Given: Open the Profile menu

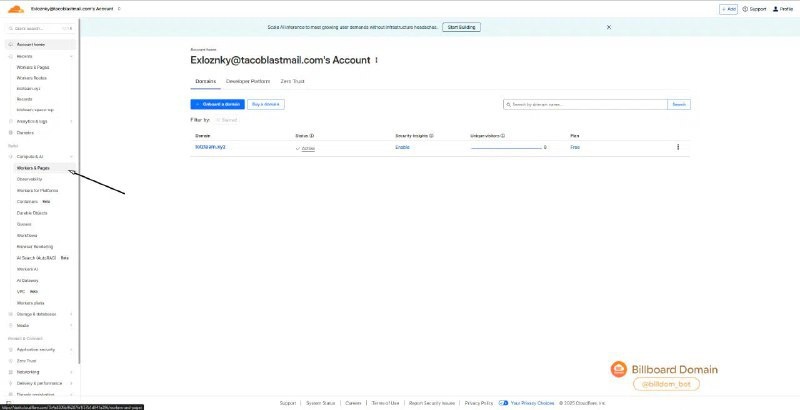Looking at the screenshot, I should pyautogui.click(x=783, y=9).
